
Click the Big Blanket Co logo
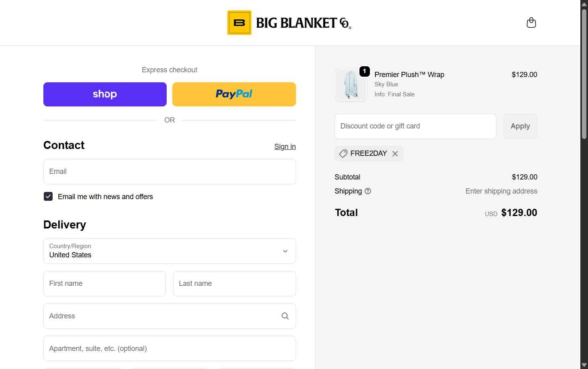coord(289,22)
